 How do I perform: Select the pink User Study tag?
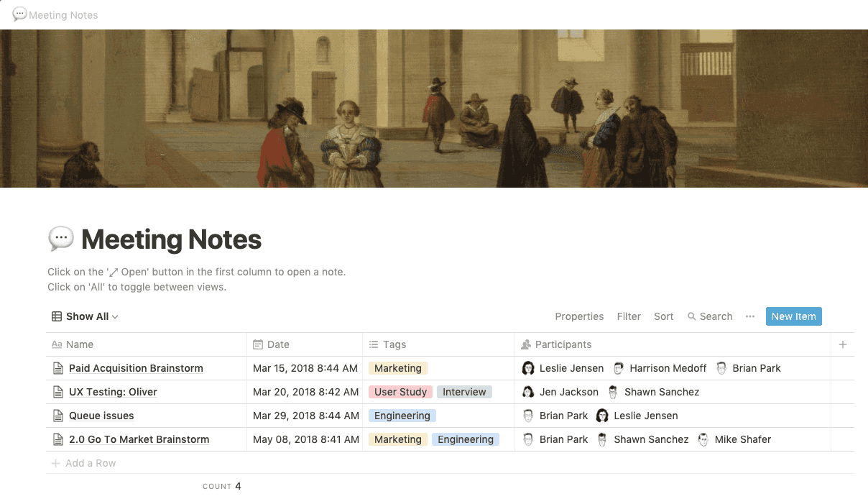[x=400, y=392]
